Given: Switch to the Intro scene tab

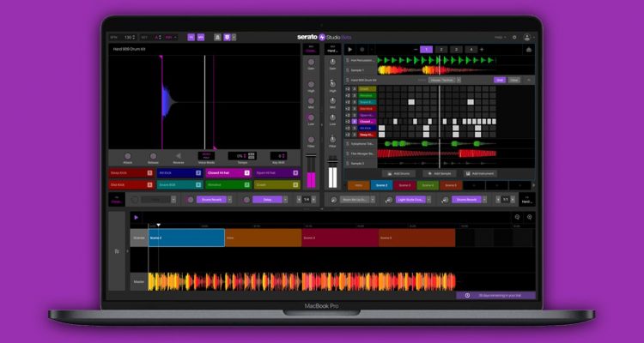Looking at the screenshot, I should coord(359,185).
